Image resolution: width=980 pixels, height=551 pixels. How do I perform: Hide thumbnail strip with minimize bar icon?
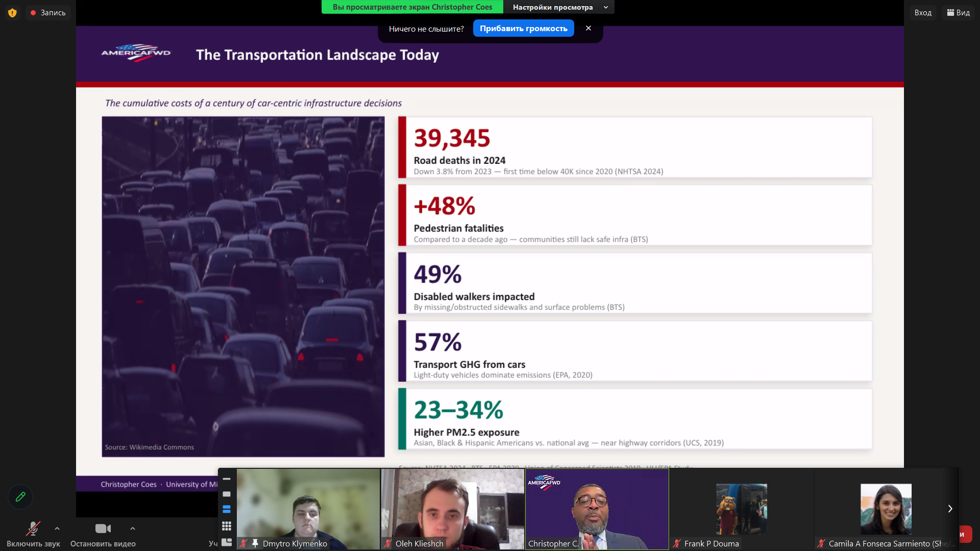[x=227, y=479]
